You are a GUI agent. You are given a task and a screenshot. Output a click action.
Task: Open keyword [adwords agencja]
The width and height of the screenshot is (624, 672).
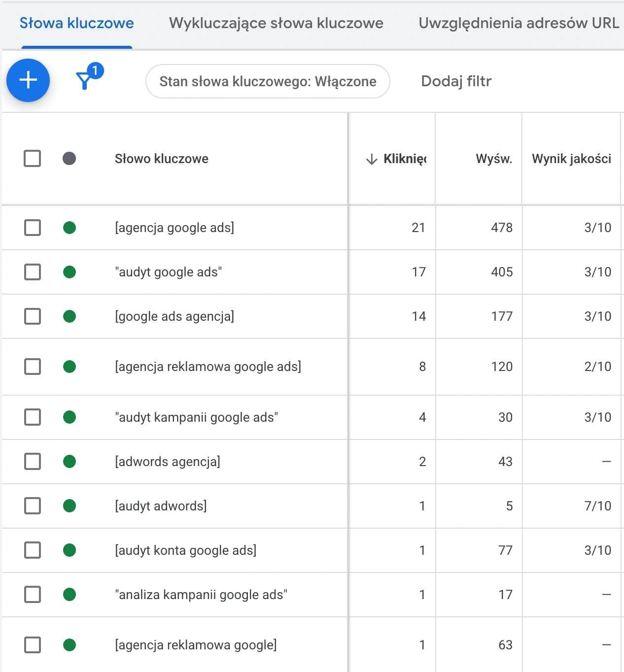point(168,462)
